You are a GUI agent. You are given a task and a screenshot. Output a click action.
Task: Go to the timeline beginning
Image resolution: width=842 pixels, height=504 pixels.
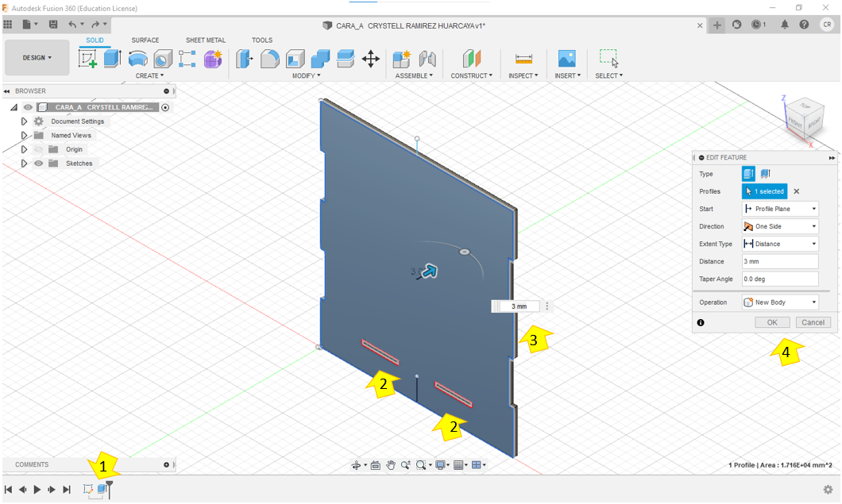8,490
